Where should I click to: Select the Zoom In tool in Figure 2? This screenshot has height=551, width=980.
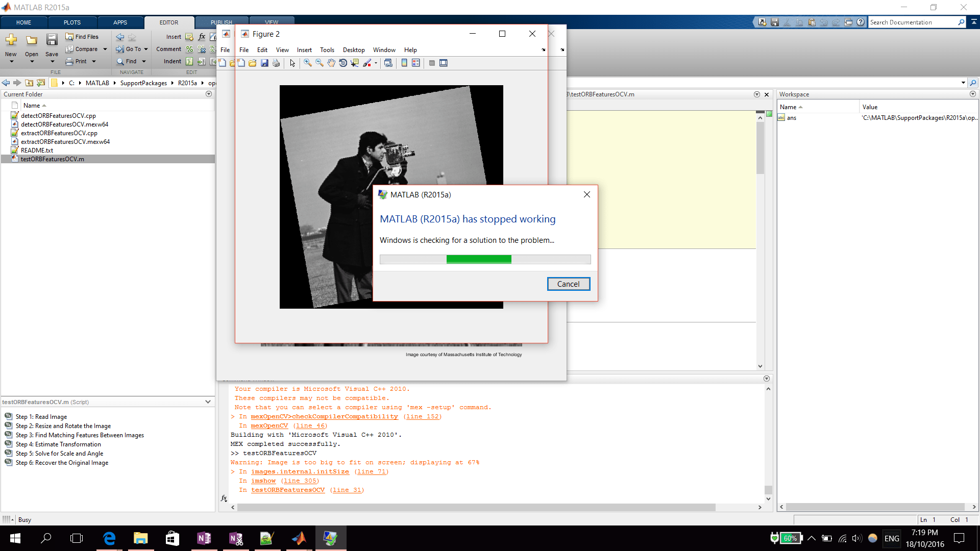307,63
